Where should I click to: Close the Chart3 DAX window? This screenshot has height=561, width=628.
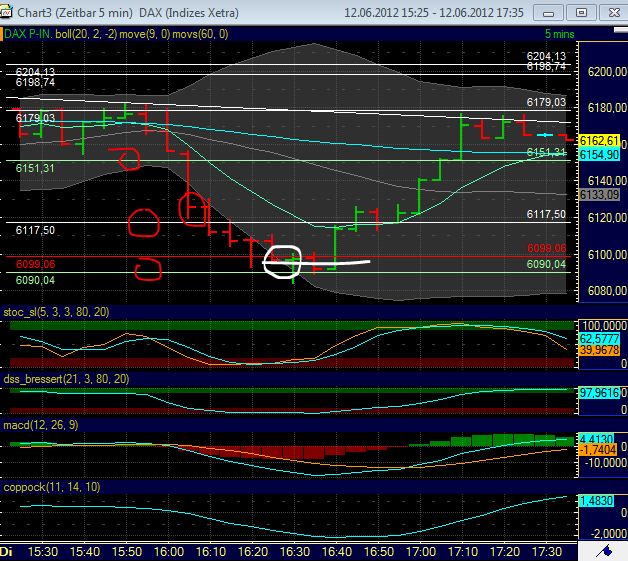click(x=614, y=13)
